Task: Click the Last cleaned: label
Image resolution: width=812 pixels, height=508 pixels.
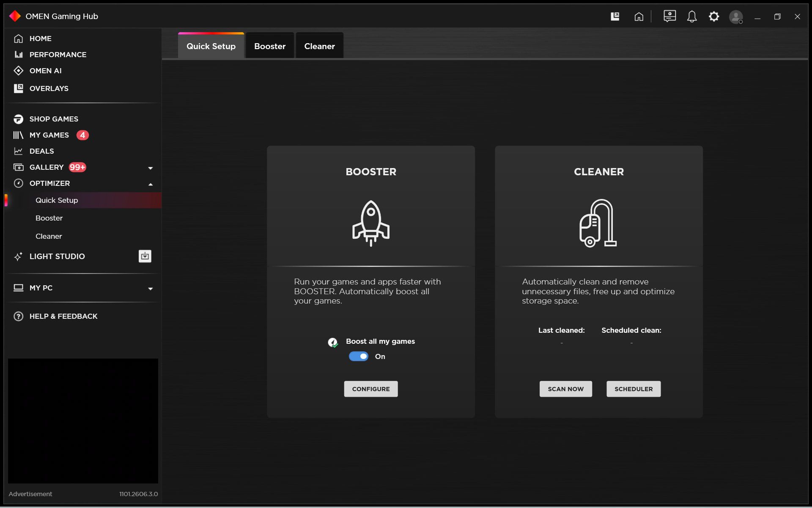Action: [562, 330]
